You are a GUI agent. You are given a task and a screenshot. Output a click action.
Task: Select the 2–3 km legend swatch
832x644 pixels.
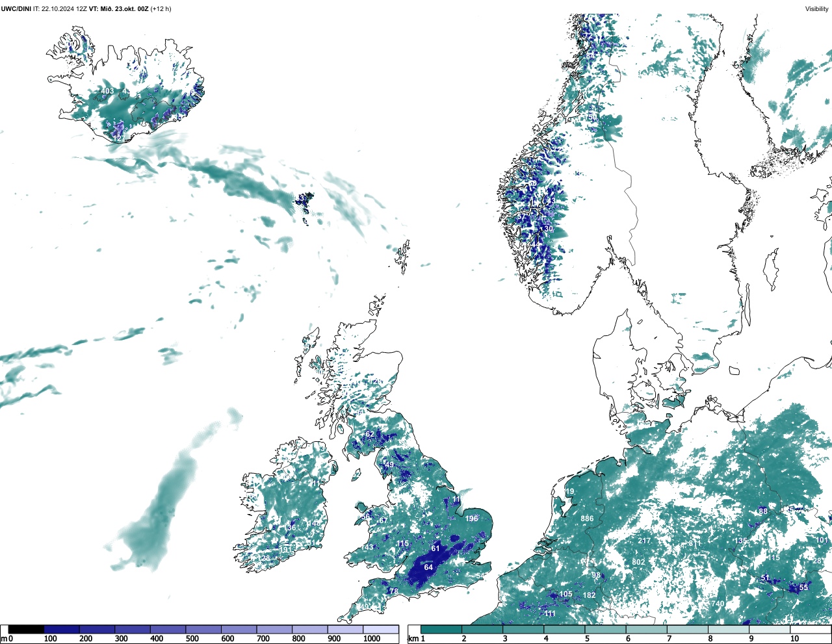point(482,630)
